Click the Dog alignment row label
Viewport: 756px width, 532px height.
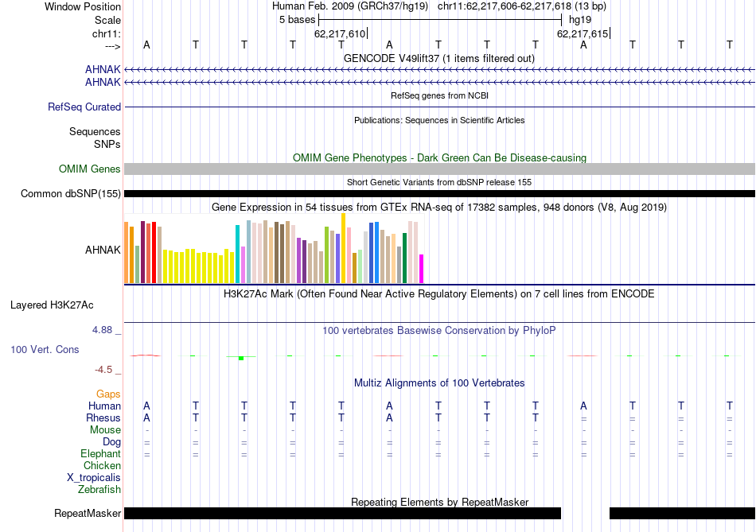pyautogui.click(x=111, y=442)
